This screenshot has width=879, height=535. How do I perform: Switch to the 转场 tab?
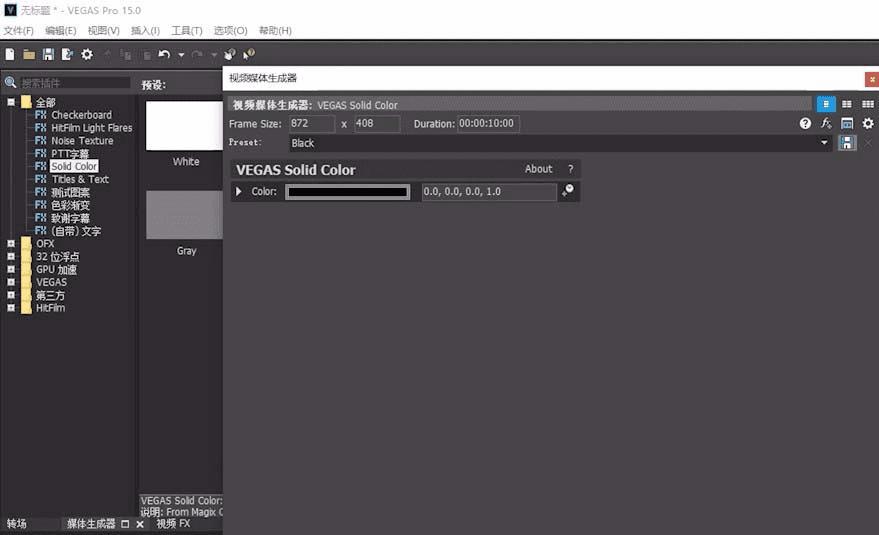[17, 524]
